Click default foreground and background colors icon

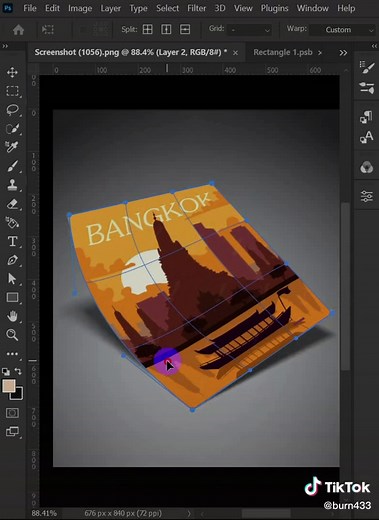(x=6, y=371)
